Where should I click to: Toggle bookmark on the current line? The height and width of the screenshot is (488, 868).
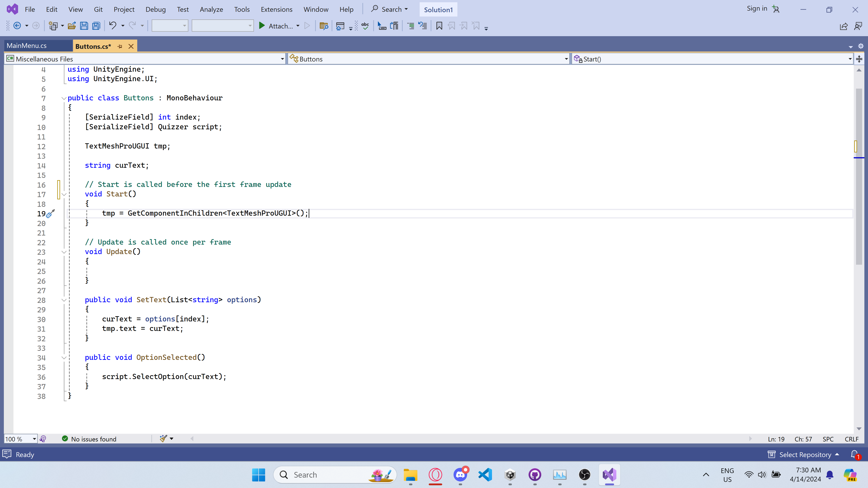[439, 26]
